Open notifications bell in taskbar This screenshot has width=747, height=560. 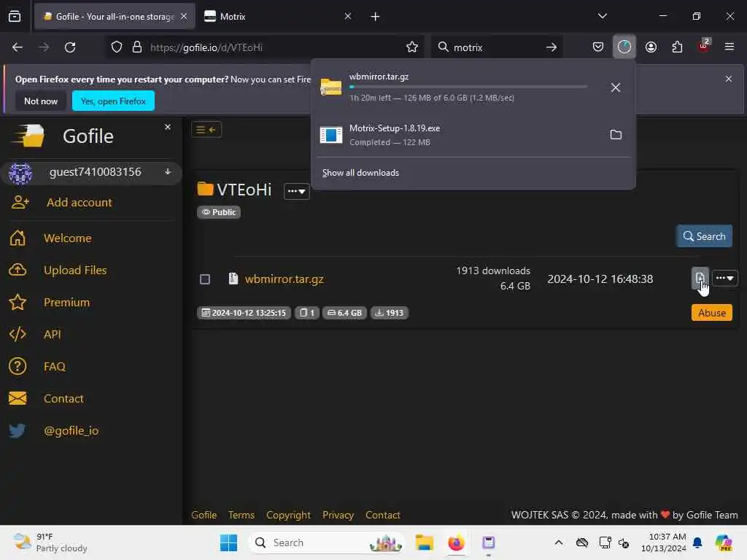[x=697, y=542]
